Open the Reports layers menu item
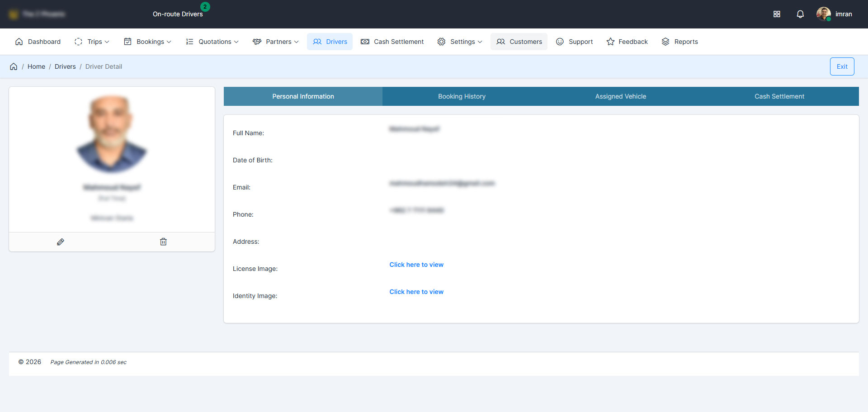This screenshot has width=868, height=412. [x=679, y=42]
